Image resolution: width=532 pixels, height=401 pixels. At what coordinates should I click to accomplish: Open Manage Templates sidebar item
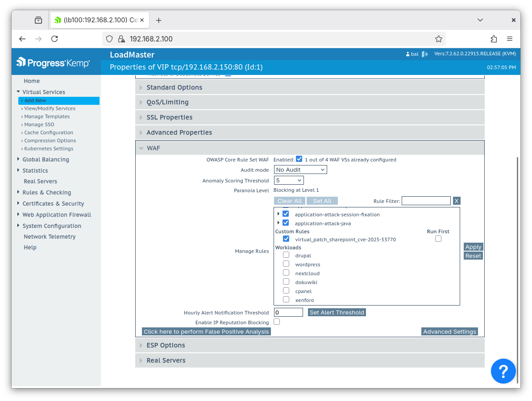[47, 116]
